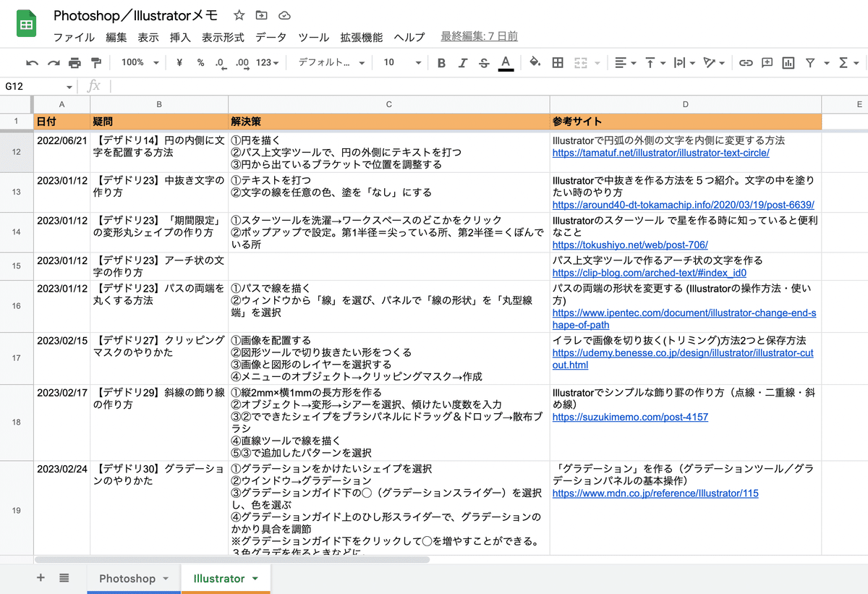Apply yen currency format
Screen dimensions: 868x594
(x=179, y=63)
